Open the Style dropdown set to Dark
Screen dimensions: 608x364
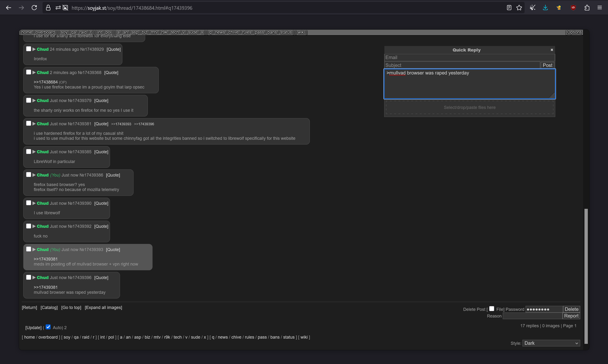tap(551, 343)
